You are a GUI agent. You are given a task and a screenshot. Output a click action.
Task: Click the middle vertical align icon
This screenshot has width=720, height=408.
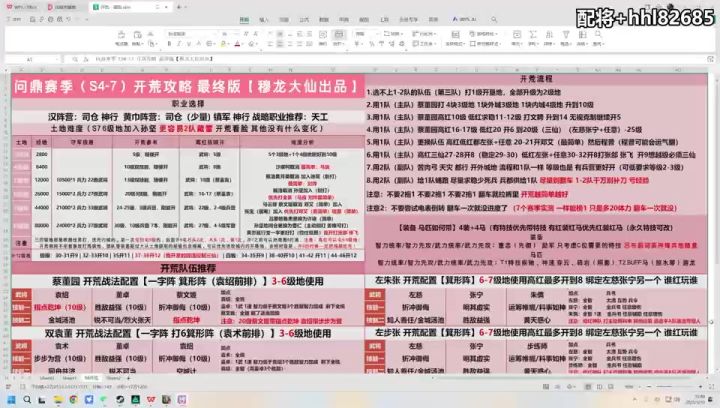280,34
